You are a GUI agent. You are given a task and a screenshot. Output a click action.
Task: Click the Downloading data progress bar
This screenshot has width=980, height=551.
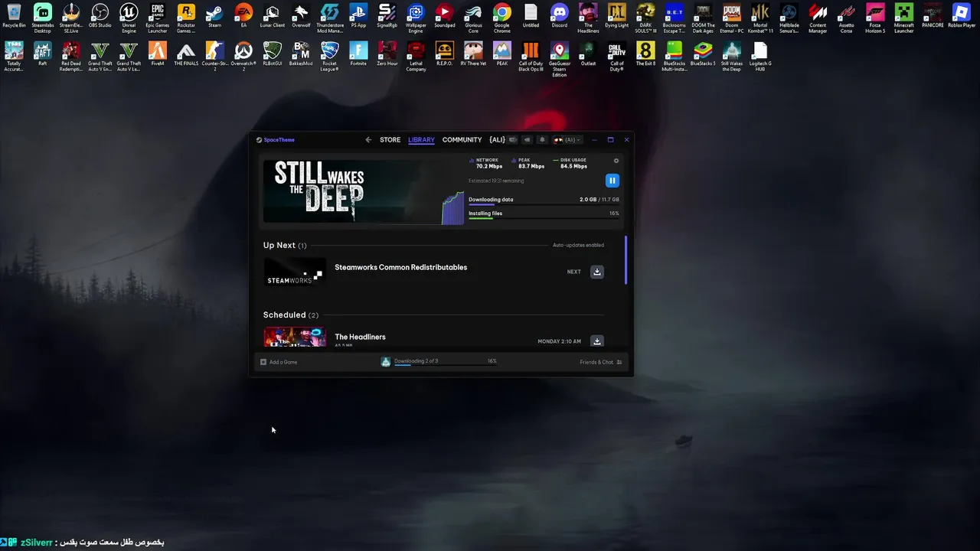[x=544, y=205]
